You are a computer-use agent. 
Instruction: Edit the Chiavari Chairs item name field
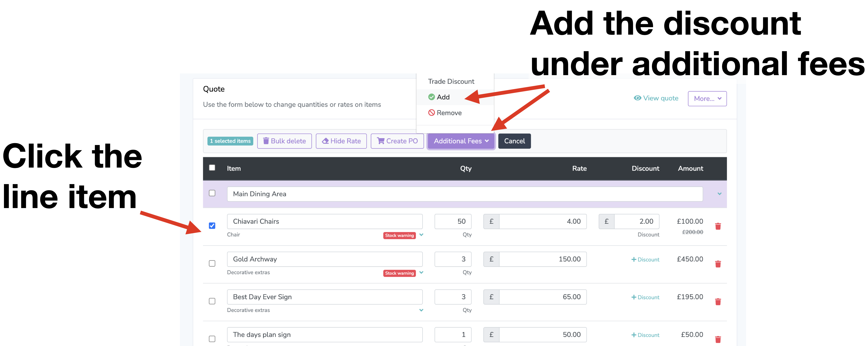(x=325, y=221)
